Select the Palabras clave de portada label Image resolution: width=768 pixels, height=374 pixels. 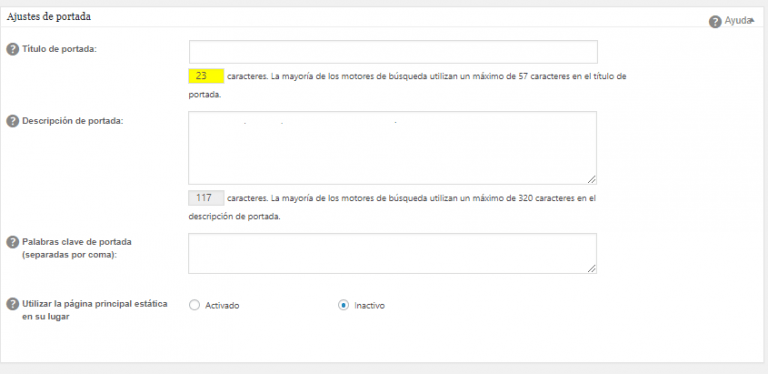point(77,248)
